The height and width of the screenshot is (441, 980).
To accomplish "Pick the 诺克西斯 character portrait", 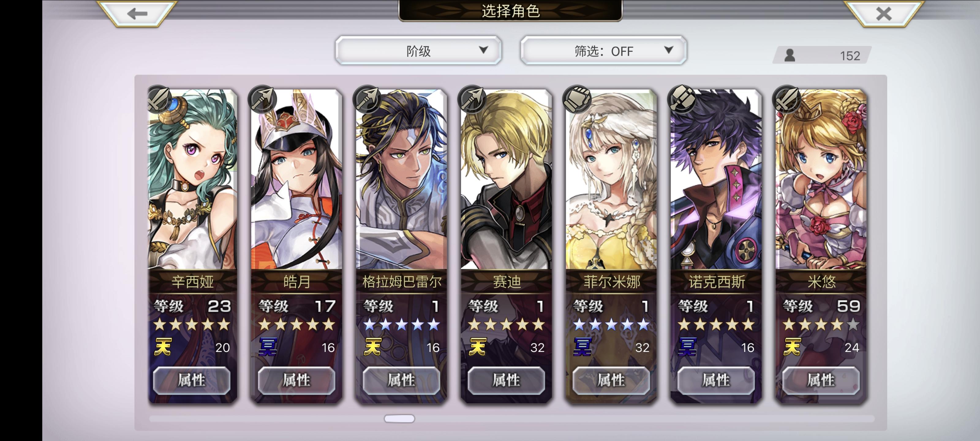I will click(716, 179).
